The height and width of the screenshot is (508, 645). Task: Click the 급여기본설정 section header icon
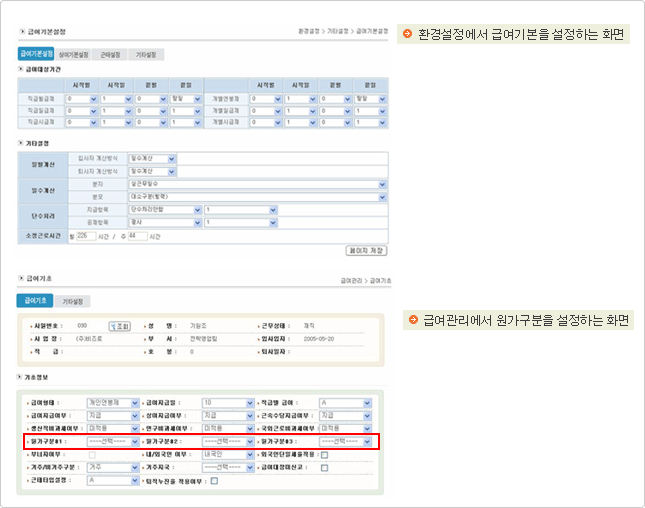pos(22,32)
